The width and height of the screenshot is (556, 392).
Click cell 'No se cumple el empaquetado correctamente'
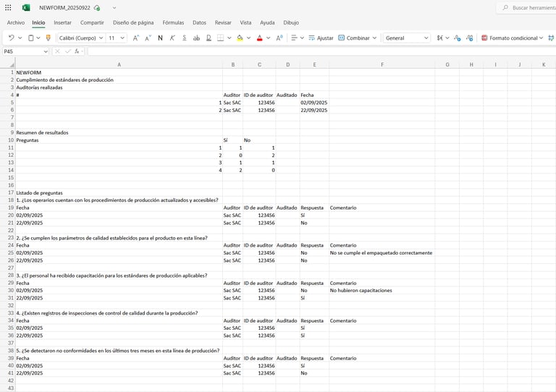pos(381,253)
